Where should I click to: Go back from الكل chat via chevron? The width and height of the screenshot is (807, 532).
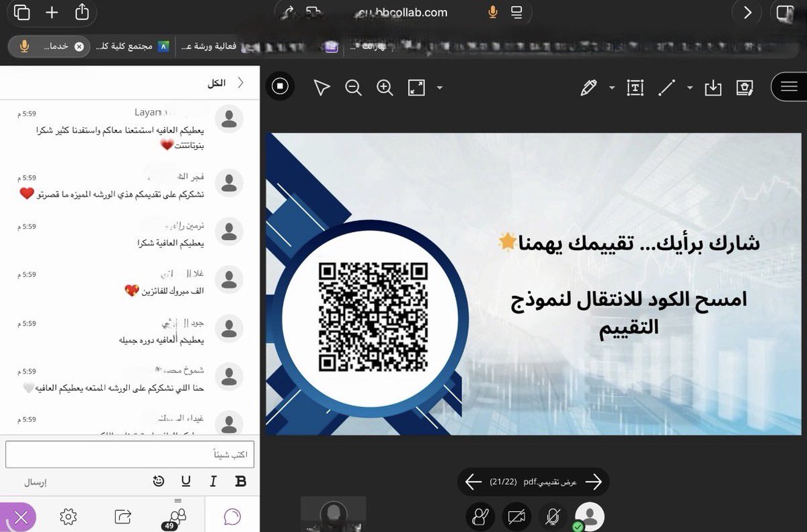(241, 83)
